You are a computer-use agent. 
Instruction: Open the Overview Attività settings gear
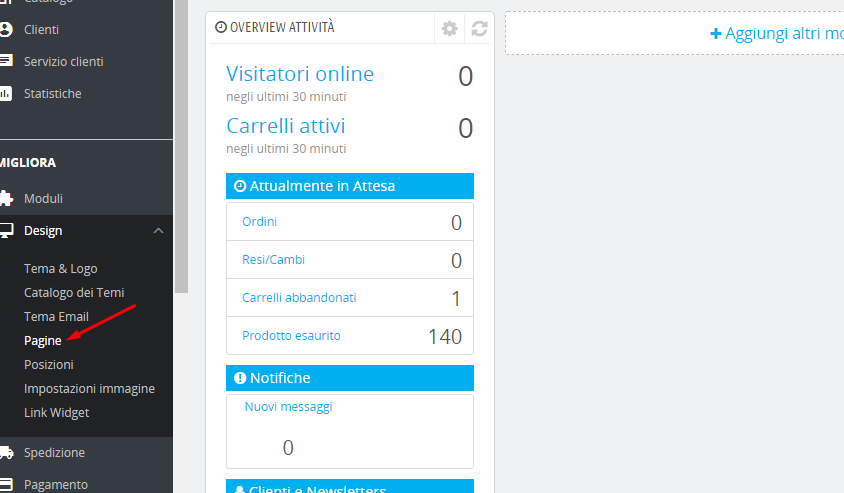click(449, 28)
